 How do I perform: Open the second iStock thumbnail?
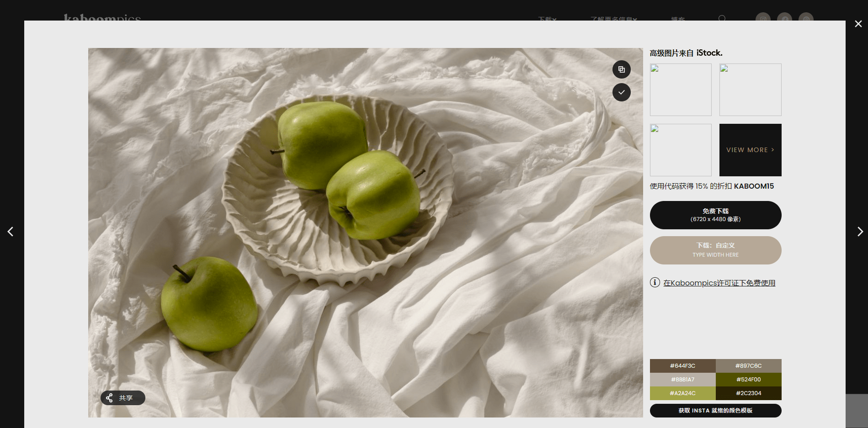coord(750,90)
